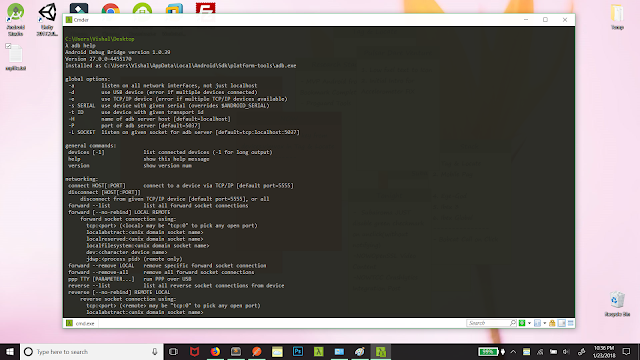Click the green new console button
640x360 pixels.
pos(522,323)
